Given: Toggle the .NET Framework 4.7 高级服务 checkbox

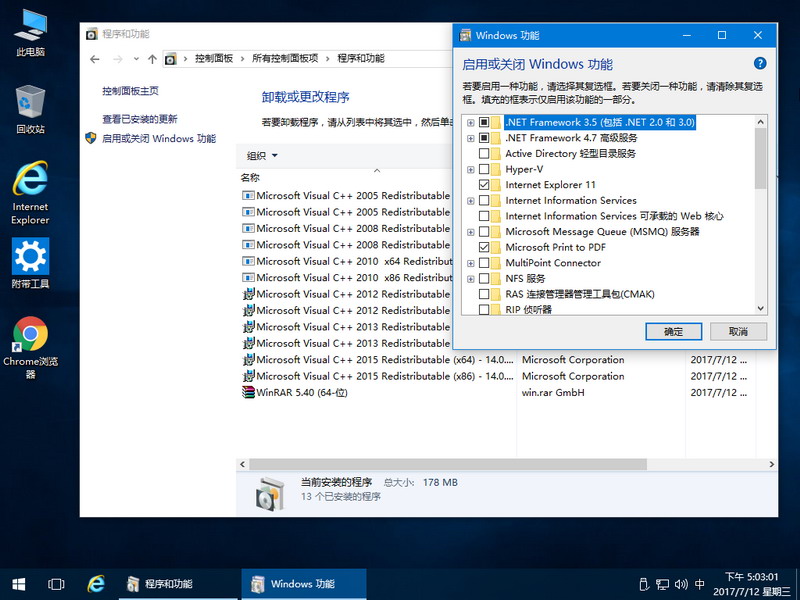Looking at the screenshot, I should (x=484, y=138).
